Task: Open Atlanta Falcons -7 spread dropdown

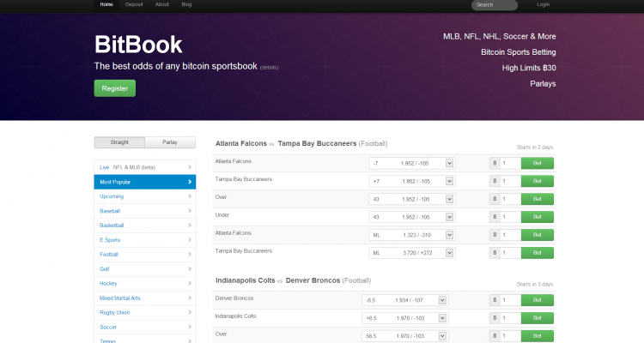Action: (x=412, y=163)
